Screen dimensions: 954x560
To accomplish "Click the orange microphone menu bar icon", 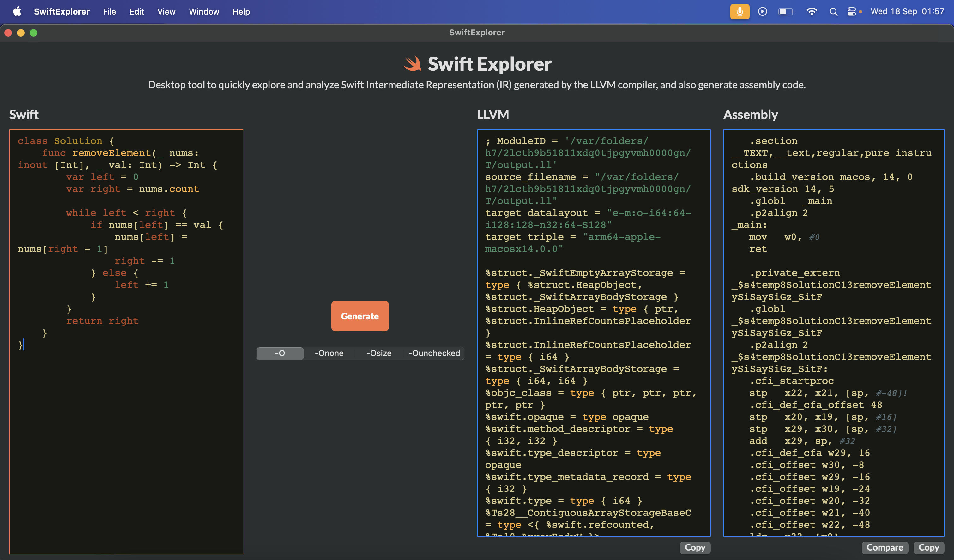I will 739,11.
